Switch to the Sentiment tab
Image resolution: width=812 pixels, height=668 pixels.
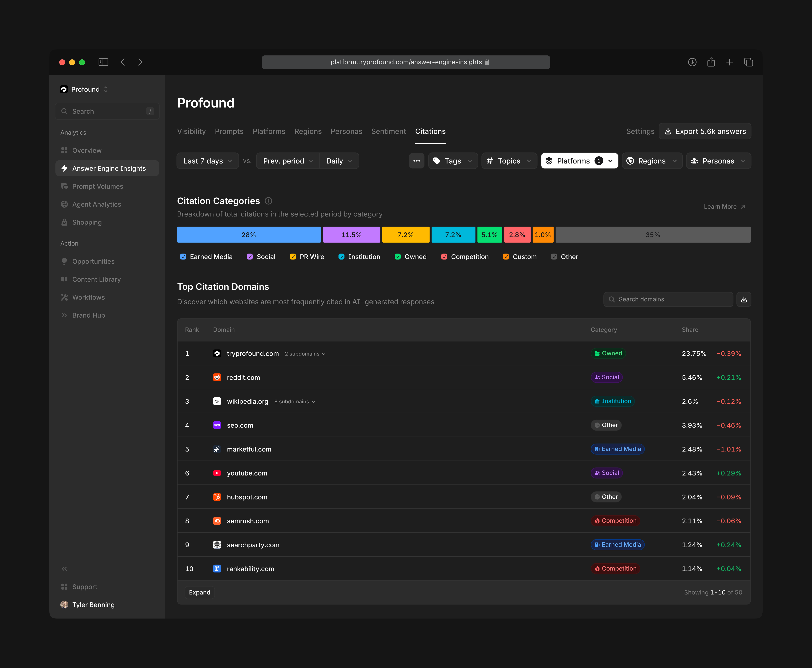[388, 131]
